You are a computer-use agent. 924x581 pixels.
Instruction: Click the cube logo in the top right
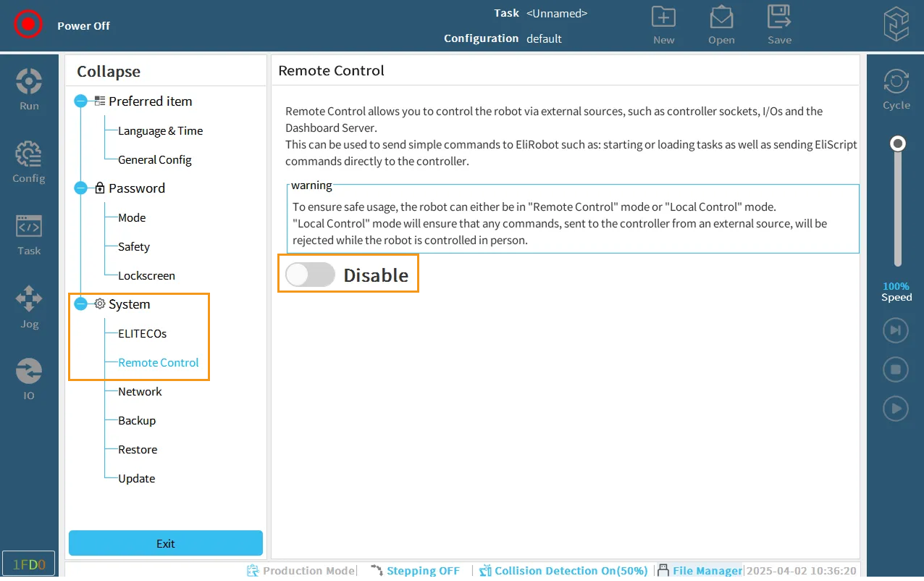pos(896,25)
